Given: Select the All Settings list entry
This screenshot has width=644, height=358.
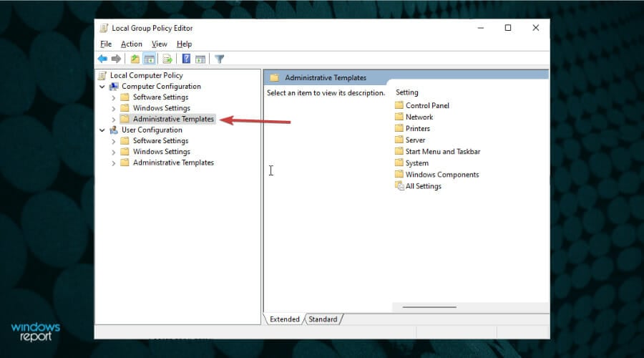Looking at the screenshot, I should click(x=424, y=185).
